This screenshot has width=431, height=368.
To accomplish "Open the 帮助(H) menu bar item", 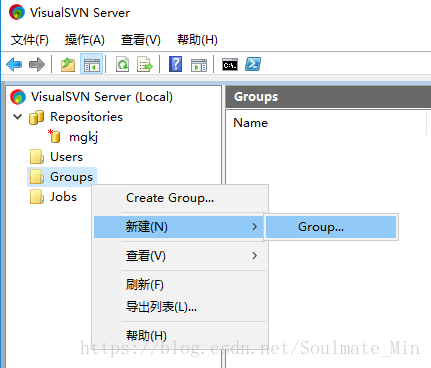I will [x=197, y=40].
